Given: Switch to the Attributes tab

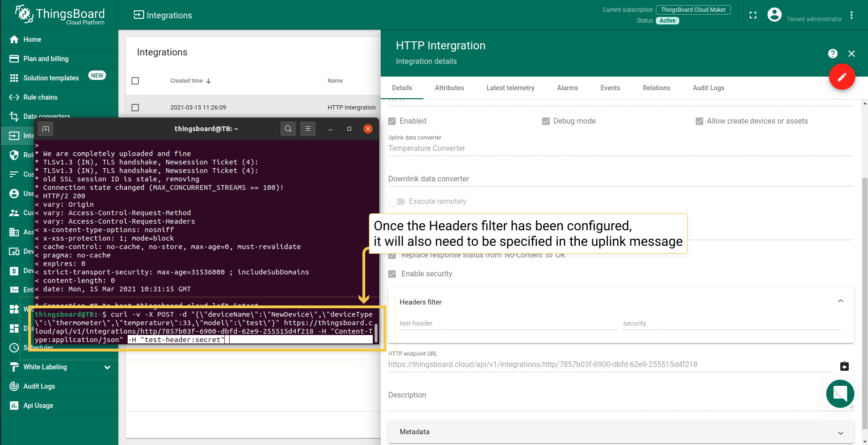Looking at the screenshot, I should [x=449, y=88].
